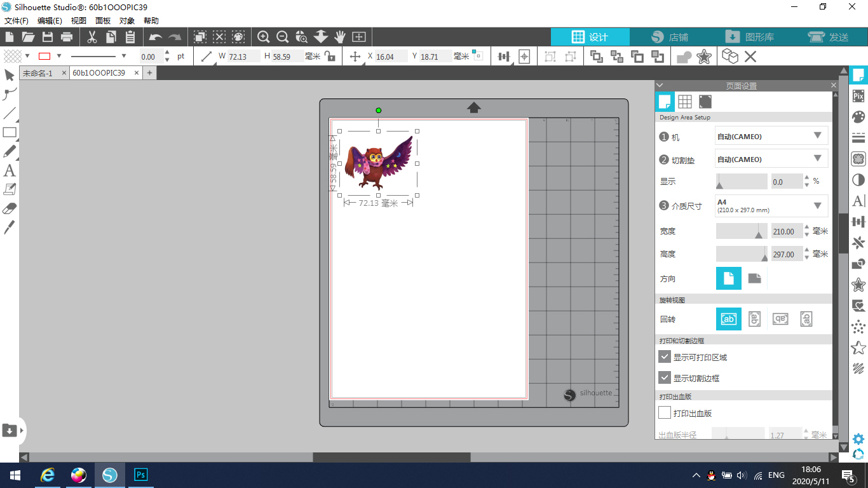
Task: Add a new document tab with plus
Action: tap(150, 73)
